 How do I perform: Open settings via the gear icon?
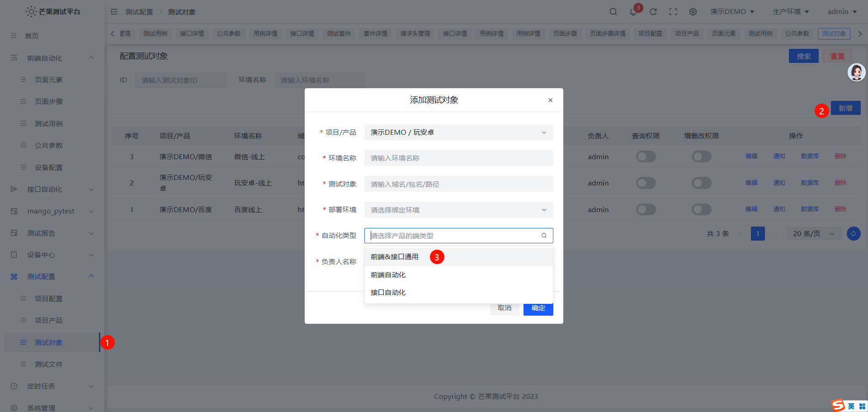(x=693, y=11)
